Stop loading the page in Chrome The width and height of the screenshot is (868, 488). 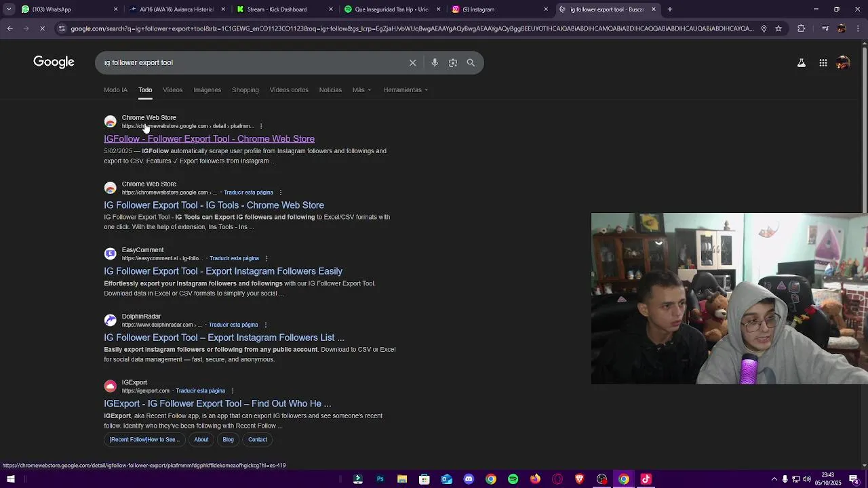click(42, 28)
